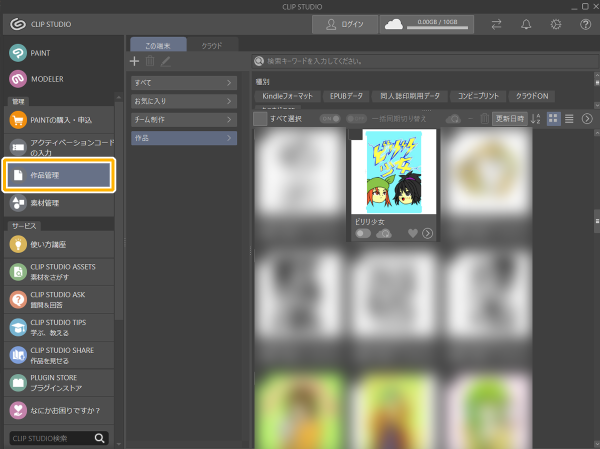Launch CLIP STUDIO MODELER from the sidebar

click(x=36, y=79)
